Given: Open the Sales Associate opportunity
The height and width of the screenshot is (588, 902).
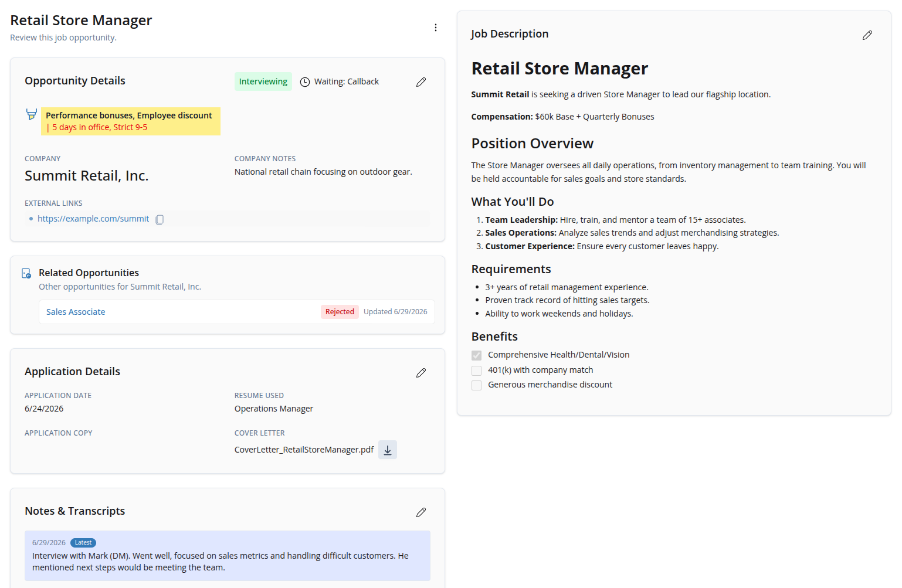Looking at the screenshot, I should [x=76, y=312].
